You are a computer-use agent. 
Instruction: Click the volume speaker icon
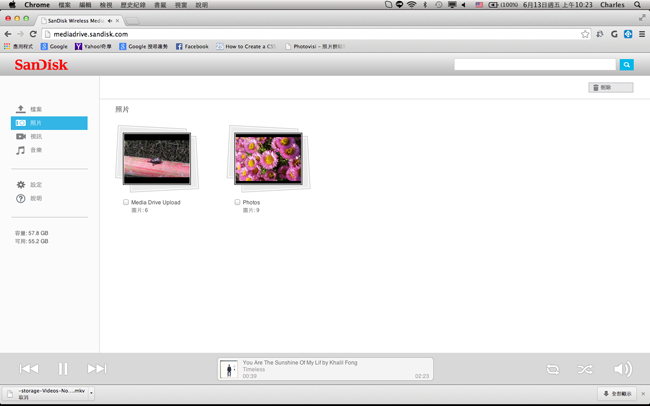coord(623,369)
